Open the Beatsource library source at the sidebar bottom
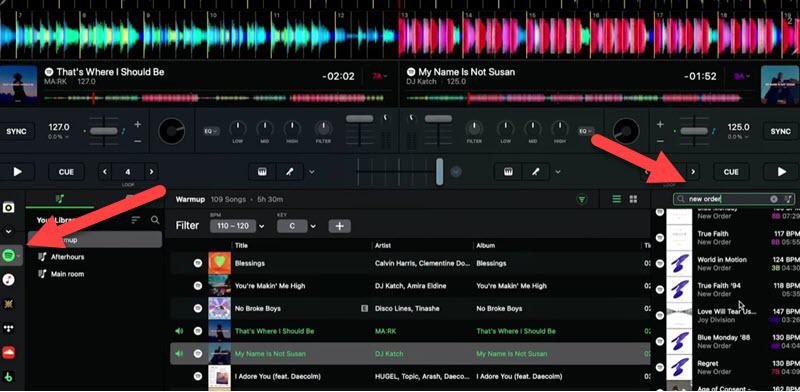 pyautogui.click(x=9, y=377)
